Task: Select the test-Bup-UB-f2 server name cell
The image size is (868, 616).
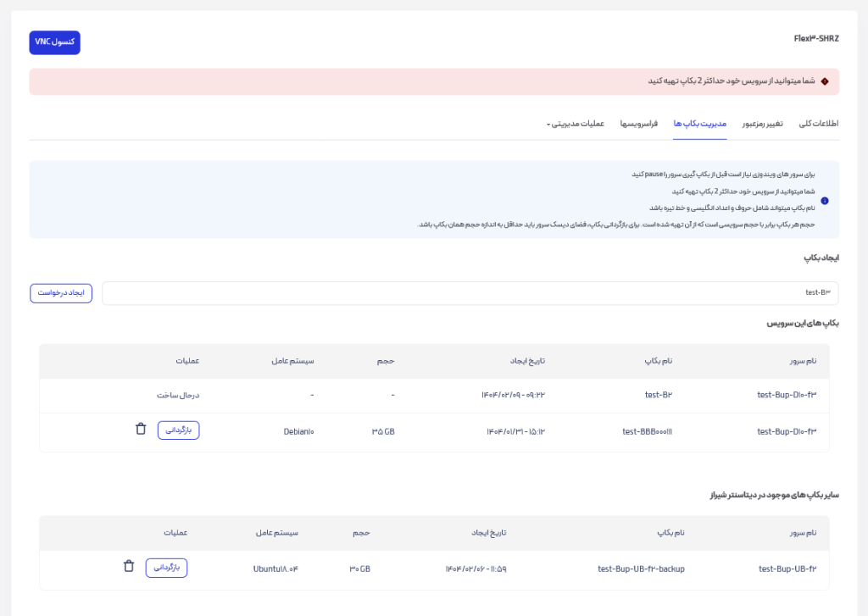Action: 787,569
